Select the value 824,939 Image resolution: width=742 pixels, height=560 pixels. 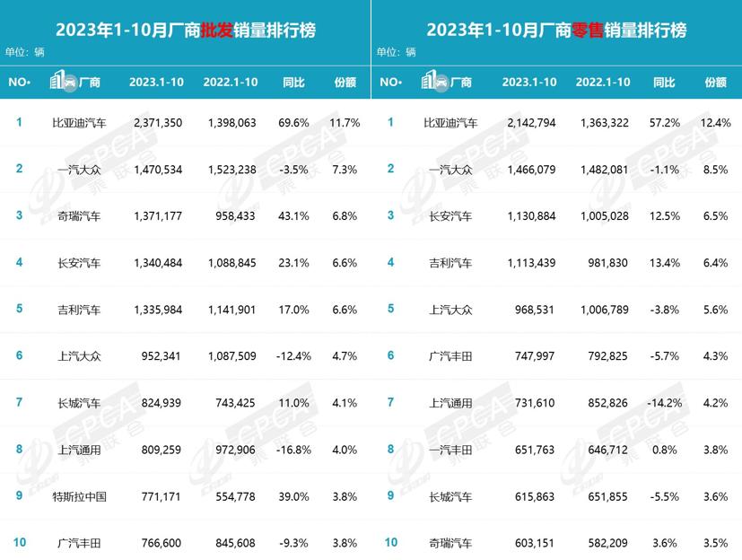click(x=161, y=403)
